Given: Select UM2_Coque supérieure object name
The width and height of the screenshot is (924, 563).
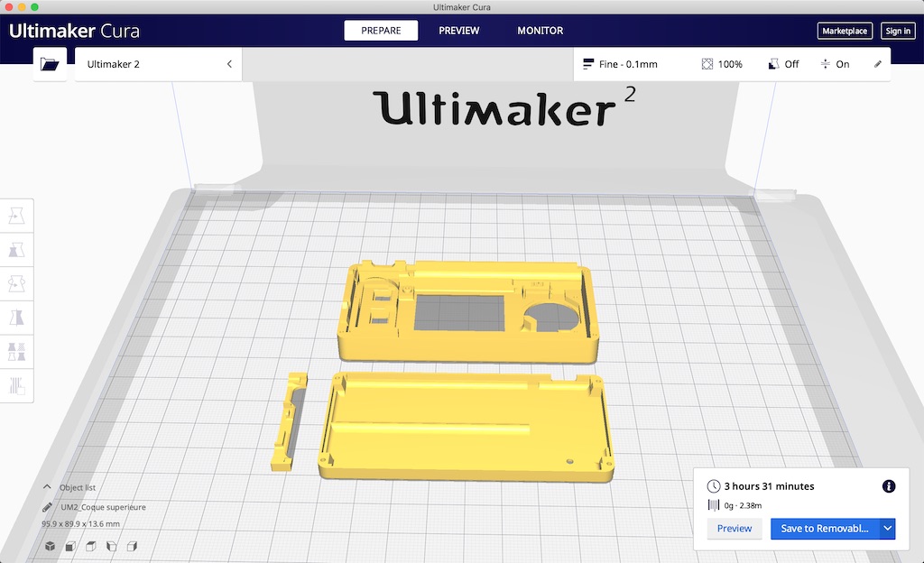Looking at the screenshot, I should [x=103, y=507].
